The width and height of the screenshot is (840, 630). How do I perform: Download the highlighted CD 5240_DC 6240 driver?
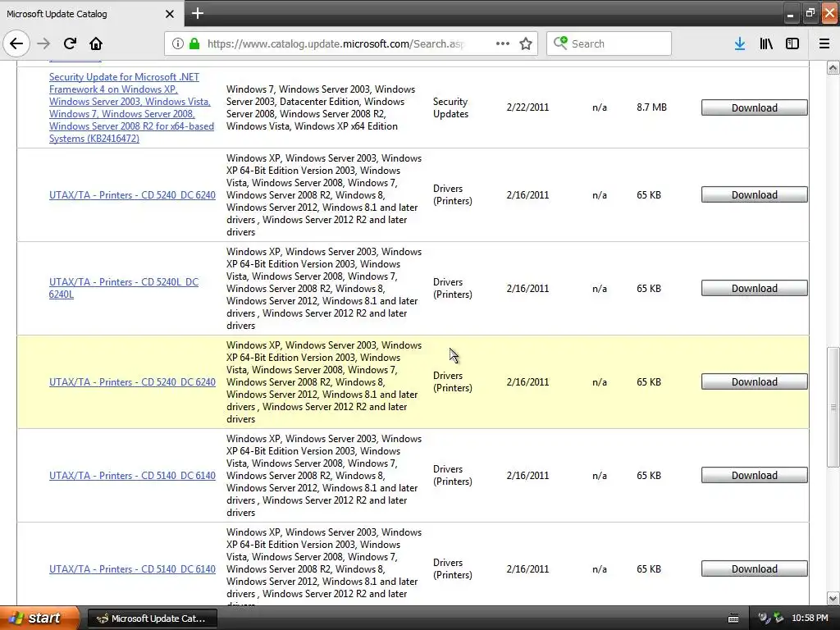coord(755,382)
